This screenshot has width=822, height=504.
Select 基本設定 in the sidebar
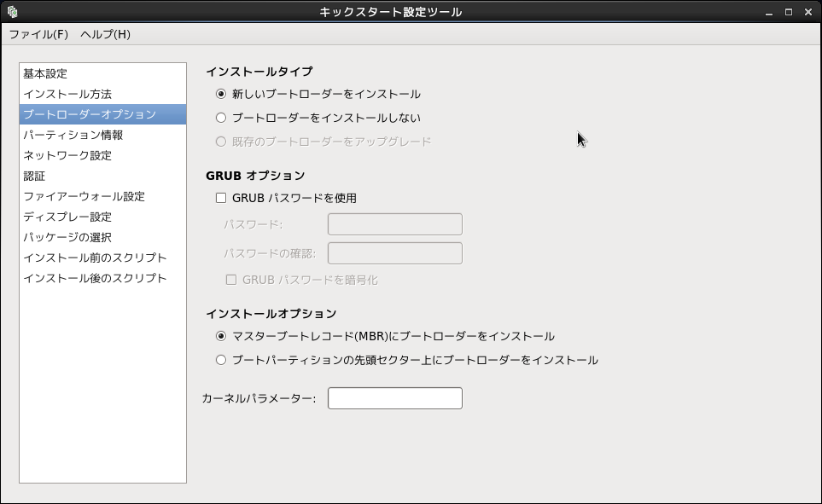45,73
